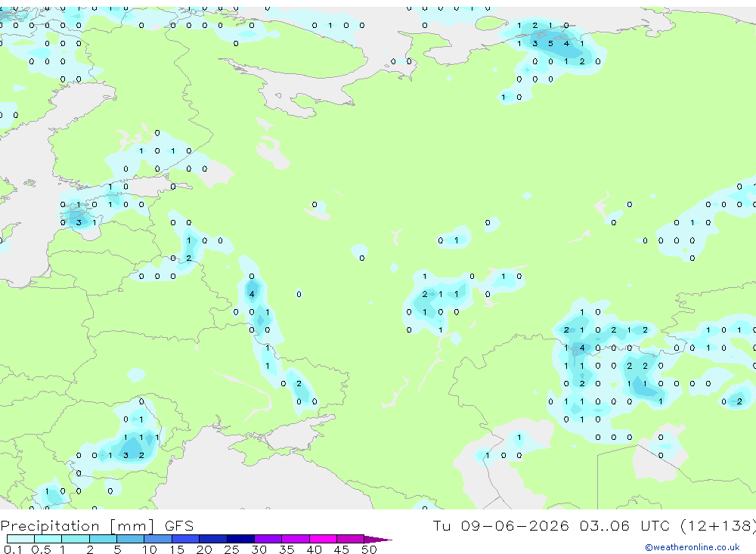Click the 0.5–1 mm legend color box
This screenshot has width=756, height=554.
48,539
